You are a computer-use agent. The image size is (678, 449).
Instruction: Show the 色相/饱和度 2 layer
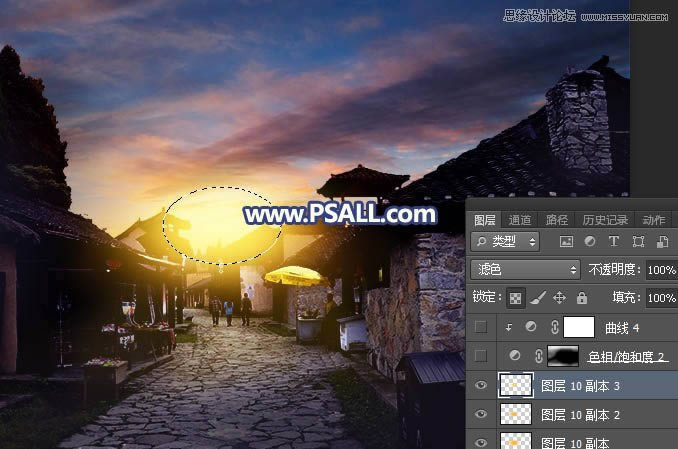[482, 356]
